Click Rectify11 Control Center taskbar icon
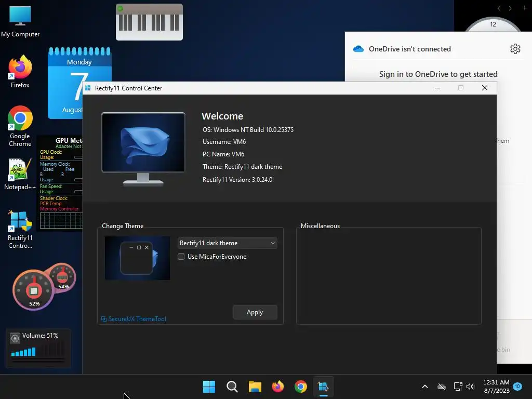532x399 pixels. pyautogui.click(x=323, y=387)
